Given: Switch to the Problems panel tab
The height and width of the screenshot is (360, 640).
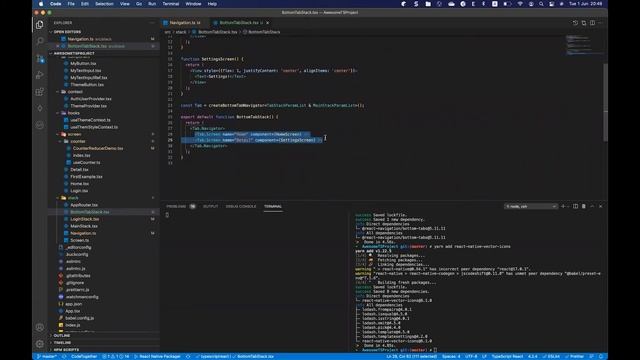Looking at the screenshot, I should [x=176, y=207].
